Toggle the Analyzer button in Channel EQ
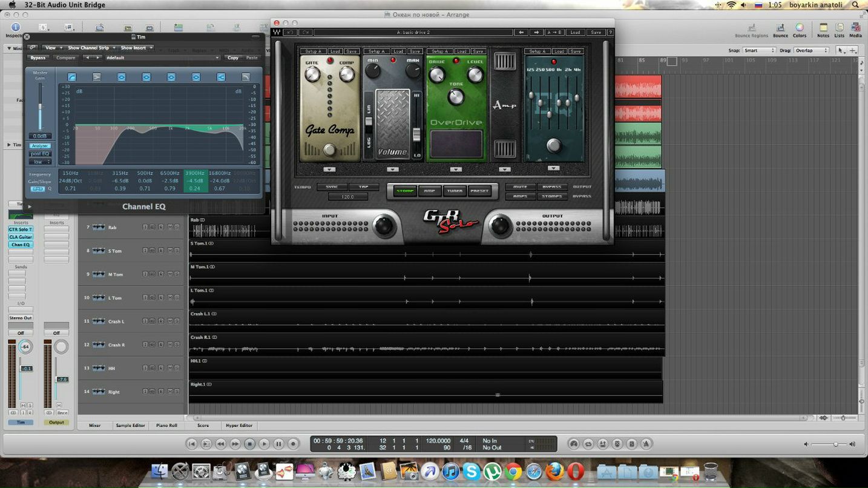Screen dimensions: 868x488 coord(40,146)
